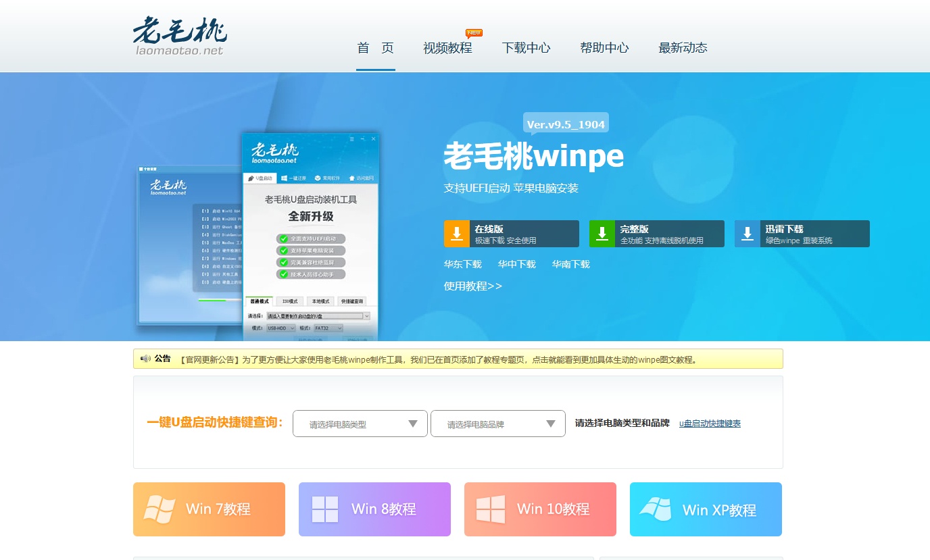Click the 老毛桃 laomaotao.net logo
Viewport: 930px width, 560px height.
pyautogui.click(x=180, y=36)
